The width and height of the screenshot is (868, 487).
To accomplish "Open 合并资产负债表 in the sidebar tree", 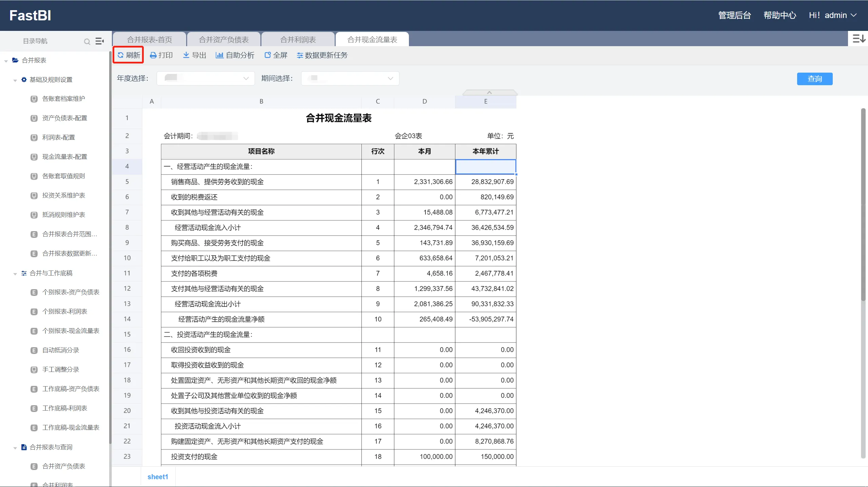I will (x=64, y=466).
